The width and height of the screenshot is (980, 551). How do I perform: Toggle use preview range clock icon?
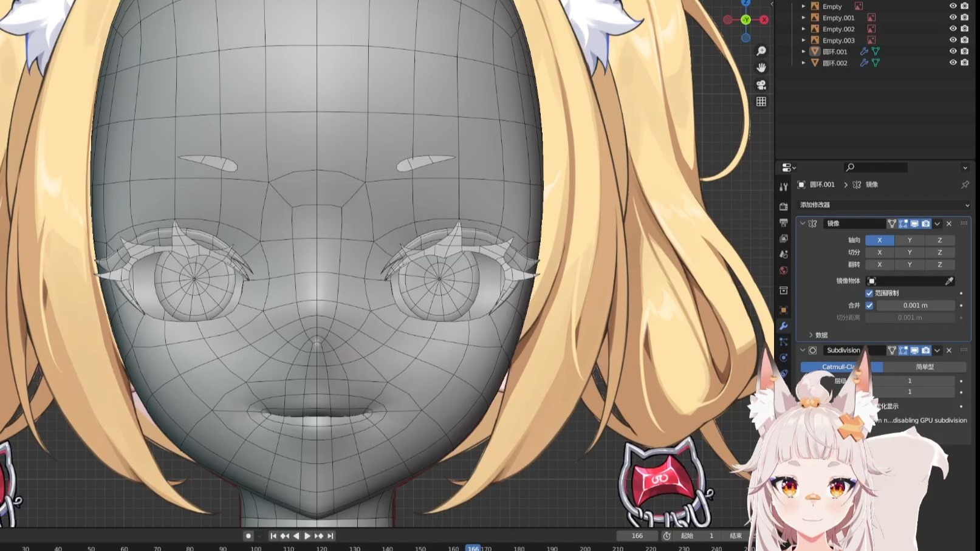point(666,536)
